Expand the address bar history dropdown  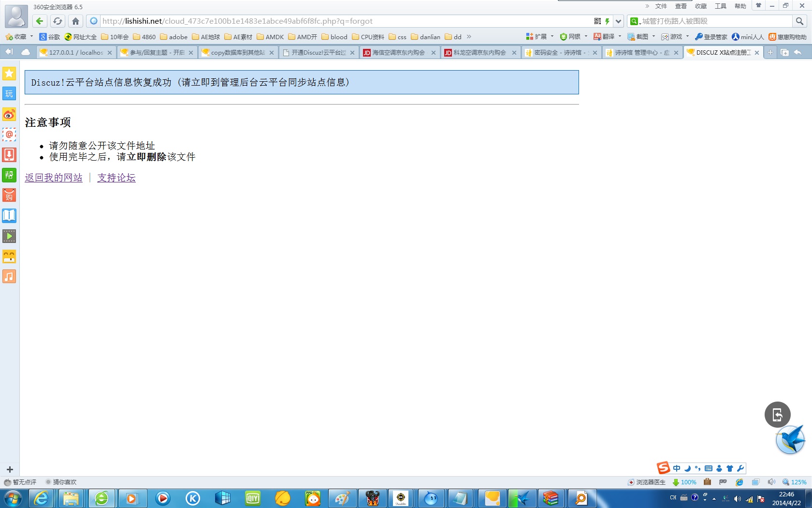pos(618,21)
